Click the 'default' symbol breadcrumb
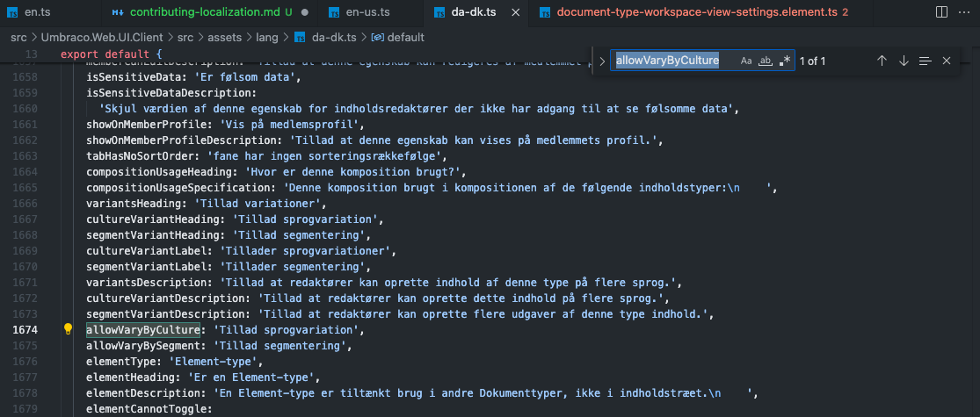 [x=405, y=38]
